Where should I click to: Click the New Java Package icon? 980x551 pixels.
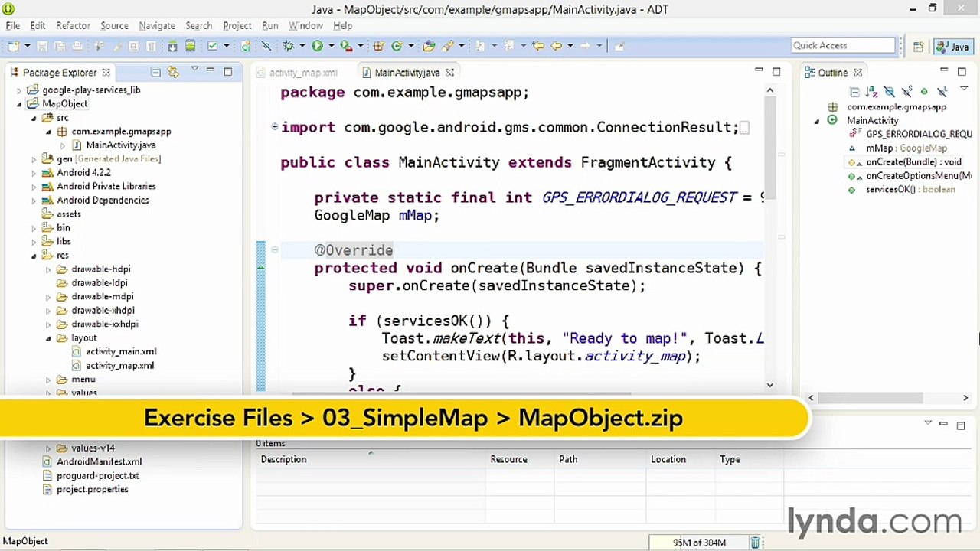coord(378,46)
